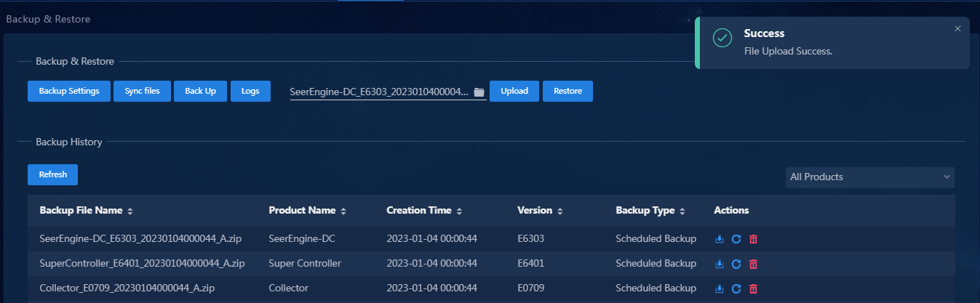The width and height of the screenshot is (980, 303).
Task: Click the Backup & Restore breadcrumb title
Action: click(x=48, y=19)
